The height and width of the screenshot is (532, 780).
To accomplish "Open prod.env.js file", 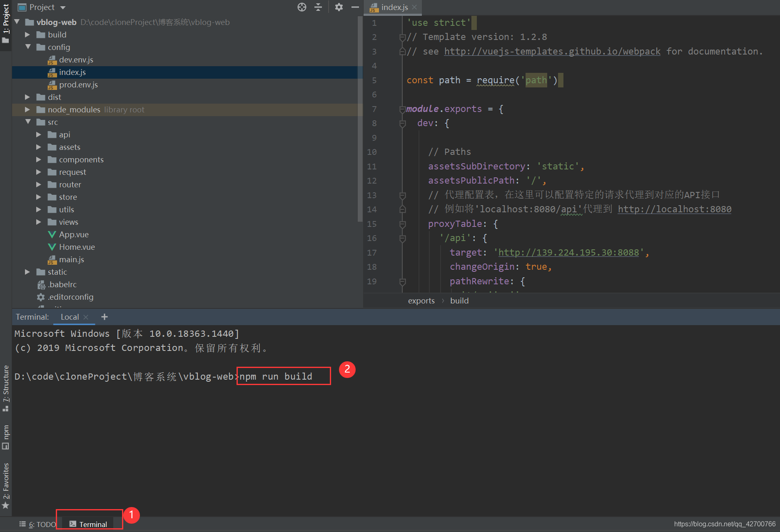I will click(78, 85).
